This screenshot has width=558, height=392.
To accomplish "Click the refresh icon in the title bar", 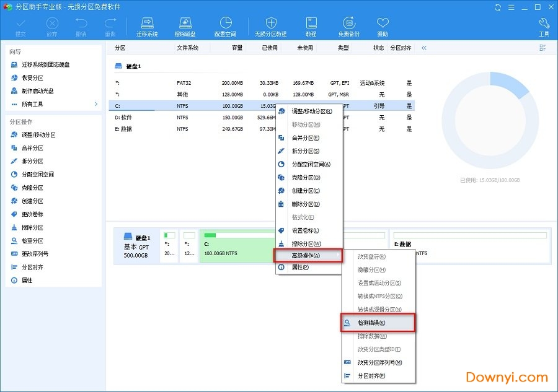I will click(498, 7).
